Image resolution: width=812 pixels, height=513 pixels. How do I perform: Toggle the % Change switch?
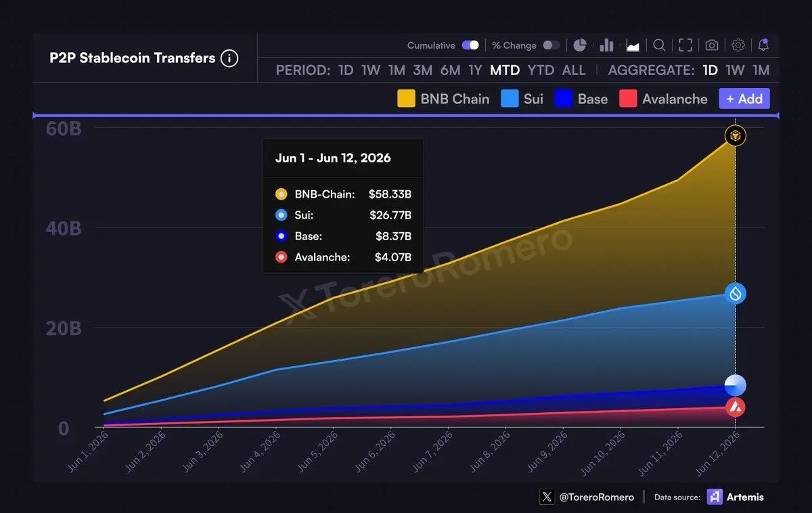tap(551, 45)
